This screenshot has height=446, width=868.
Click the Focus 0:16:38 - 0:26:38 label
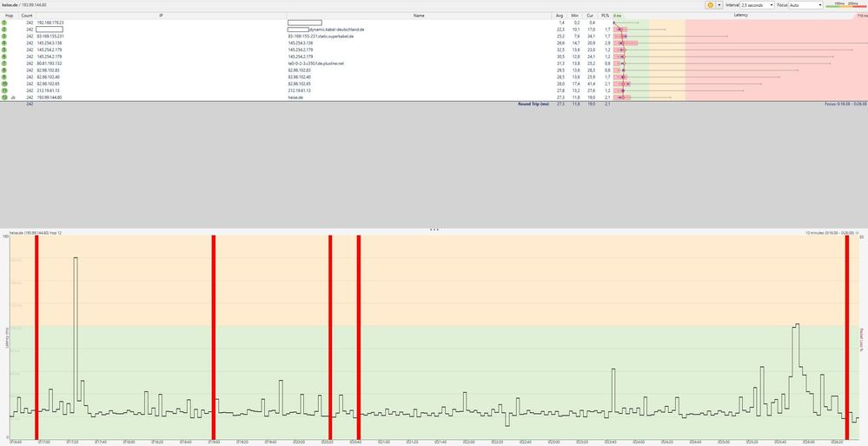point(846,103)
